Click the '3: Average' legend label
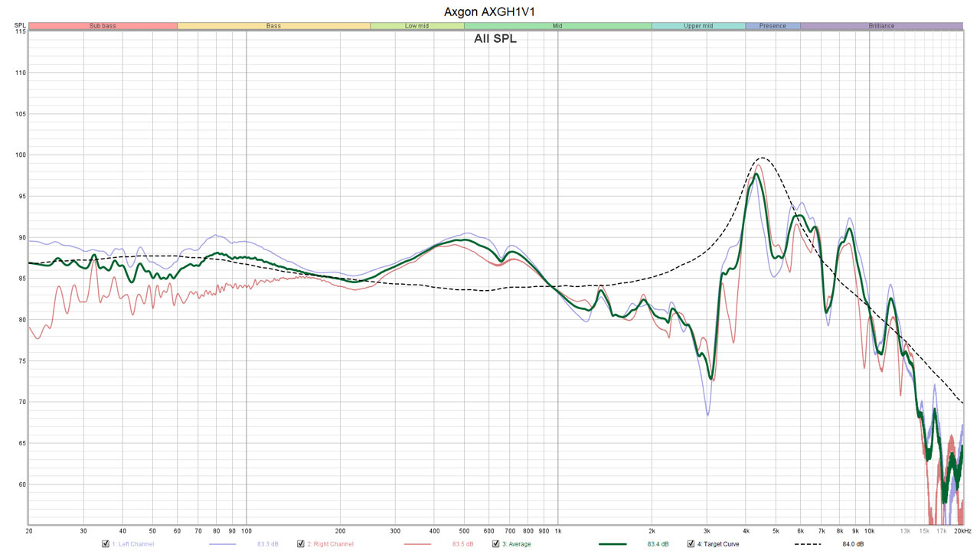The image size is (980, 551). pos(516,544)
